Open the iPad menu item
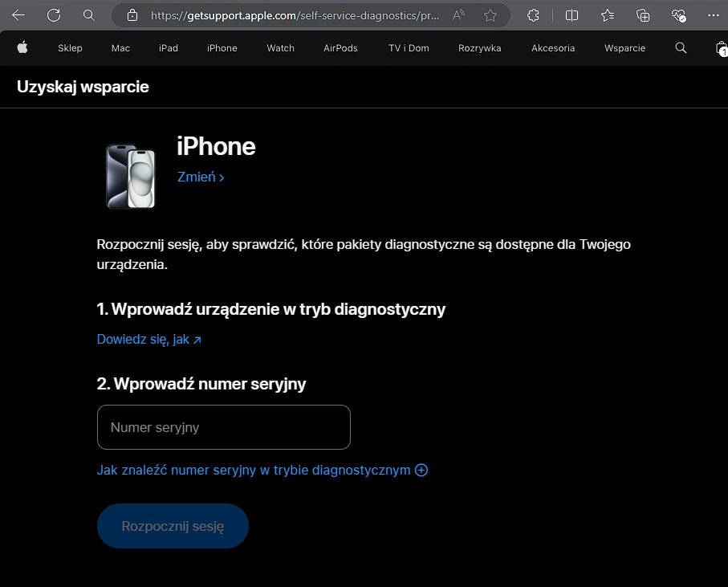The width and height of the screenshot is (728, 587). (168, 48)
